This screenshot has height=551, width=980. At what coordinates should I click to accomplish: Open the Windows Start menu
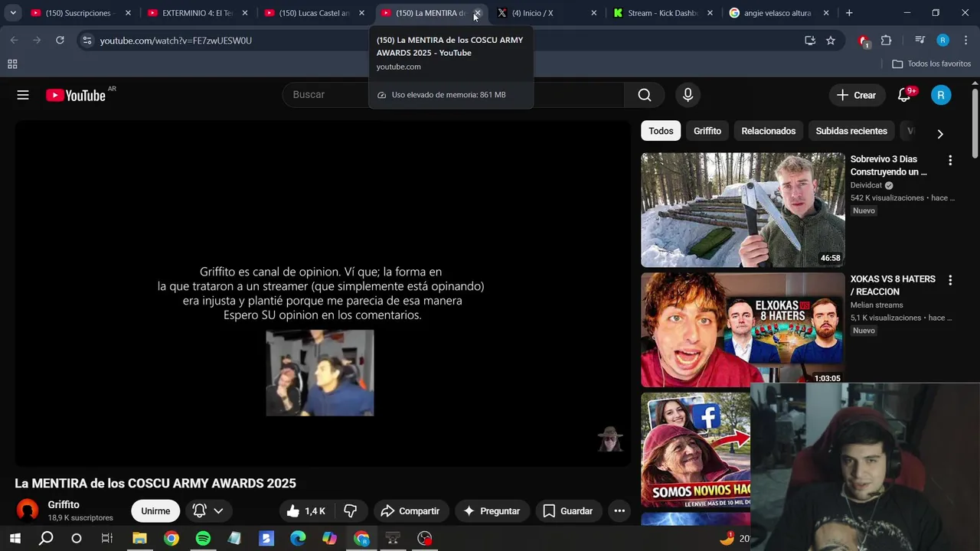[15, 538]
